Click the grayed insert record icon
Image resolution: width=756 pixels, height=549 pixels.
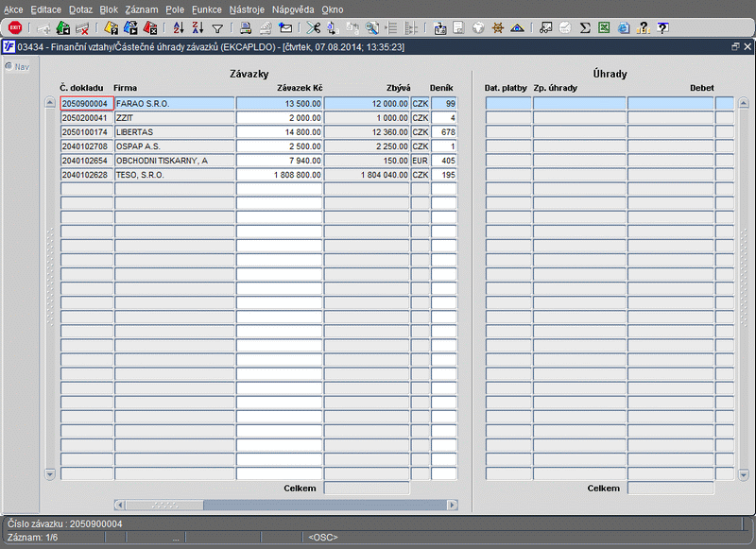(43, 28)
